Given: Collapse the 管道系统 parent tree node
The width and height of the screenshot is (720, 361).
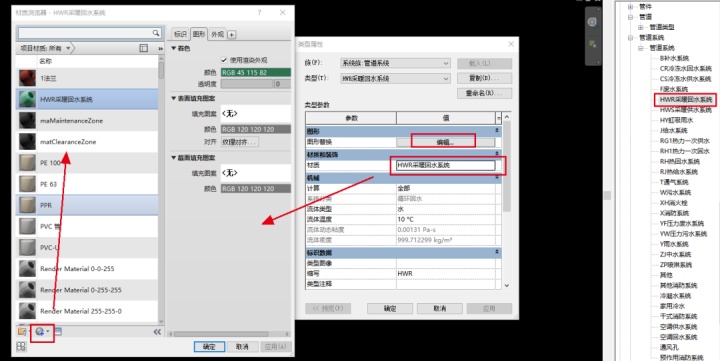Looking at the screenshot, I should click(x=630, y=38).
